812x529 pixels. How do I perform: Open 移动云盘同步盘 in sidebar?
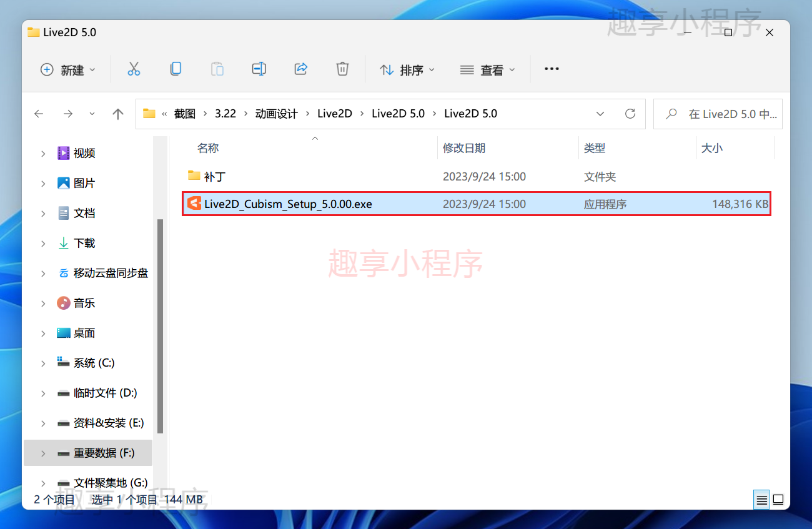point(111,273)
